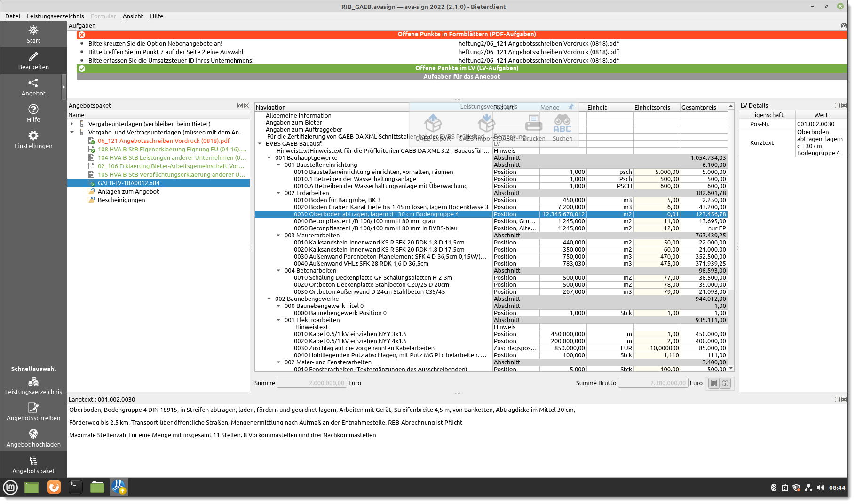Click Einheitspreis 5.000,00 of position 0010 Baustelleneinrichtung
Viewport: 855px width, 504px height.
(657, 172)
